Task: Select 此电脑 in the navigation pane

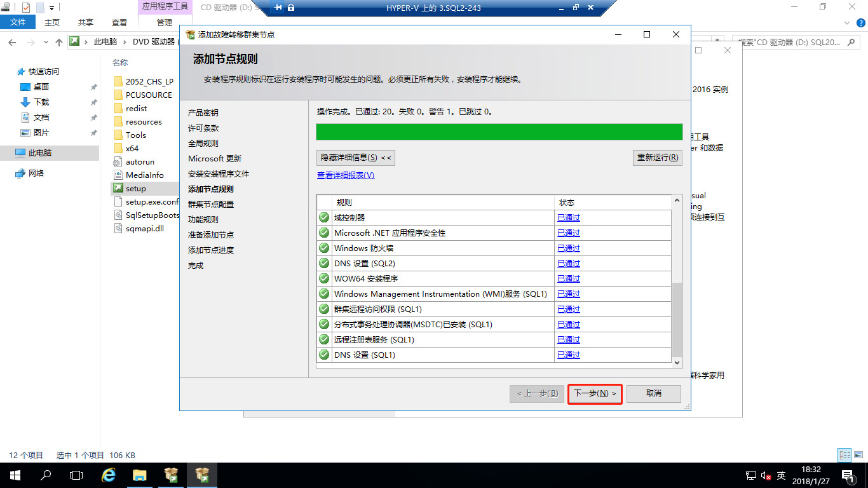Action: point(50,153)
